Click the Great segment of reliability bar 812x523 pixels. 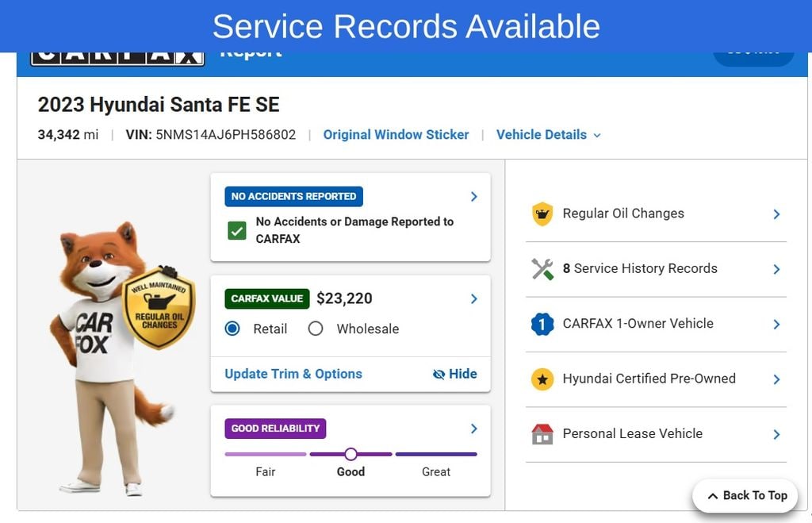436,454
